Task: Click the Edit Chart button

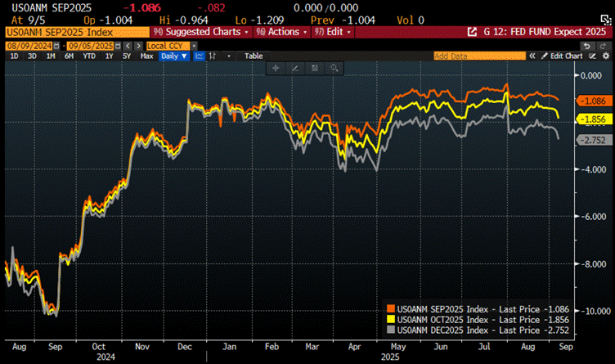Action: pos(563,56)
